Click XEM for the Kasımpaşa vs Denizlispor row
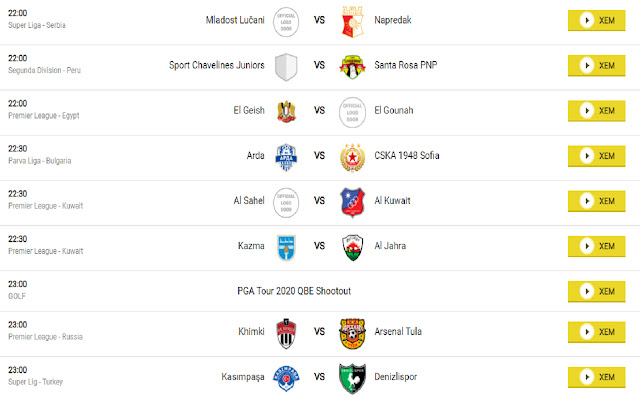This screenshot has height=400, width=640. (596, 377)
